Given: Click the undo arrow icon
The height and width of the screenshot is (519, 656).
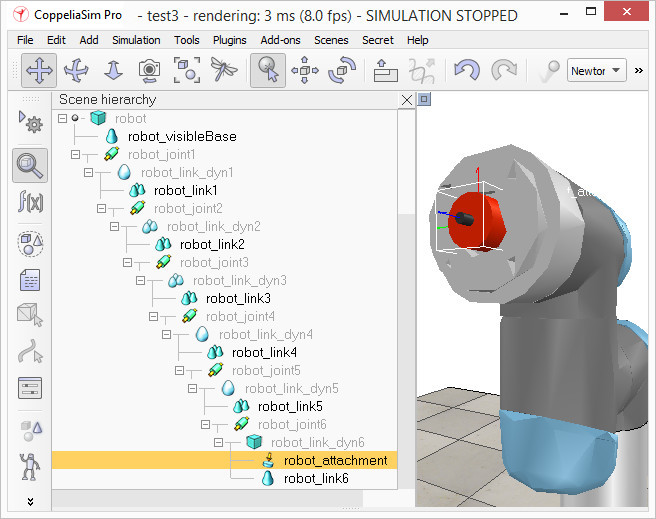Looking at the screenshot, I should [467, 70].
